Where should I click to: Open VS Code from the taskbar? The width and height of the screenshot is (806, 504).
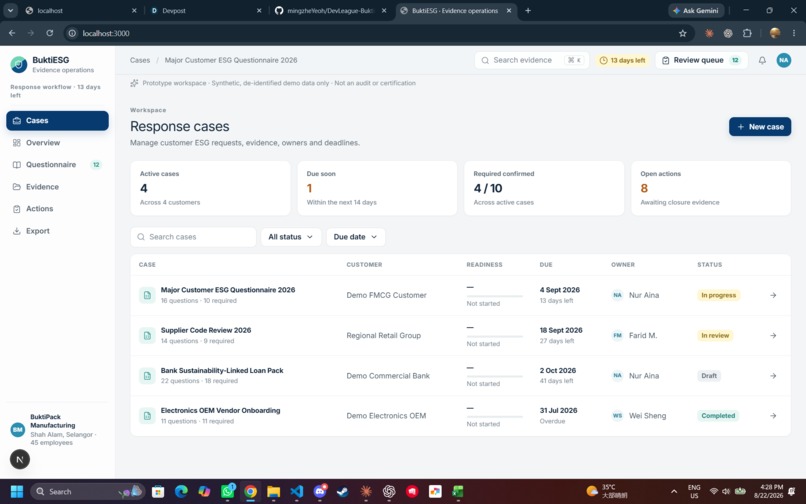point(297,492)
